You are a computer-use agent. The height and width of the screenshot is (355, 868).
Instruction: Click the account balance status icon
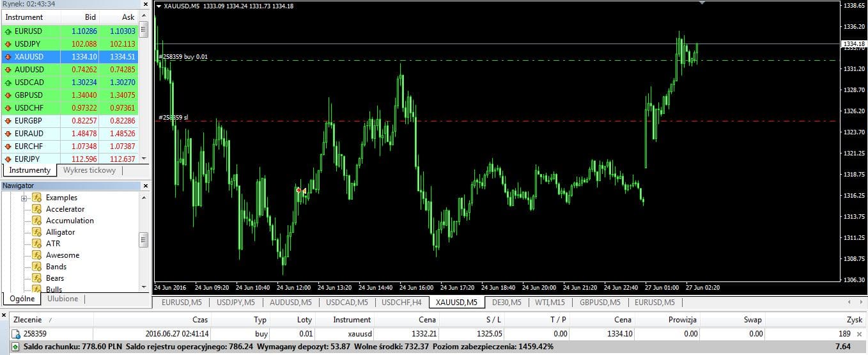coord(16,347)
